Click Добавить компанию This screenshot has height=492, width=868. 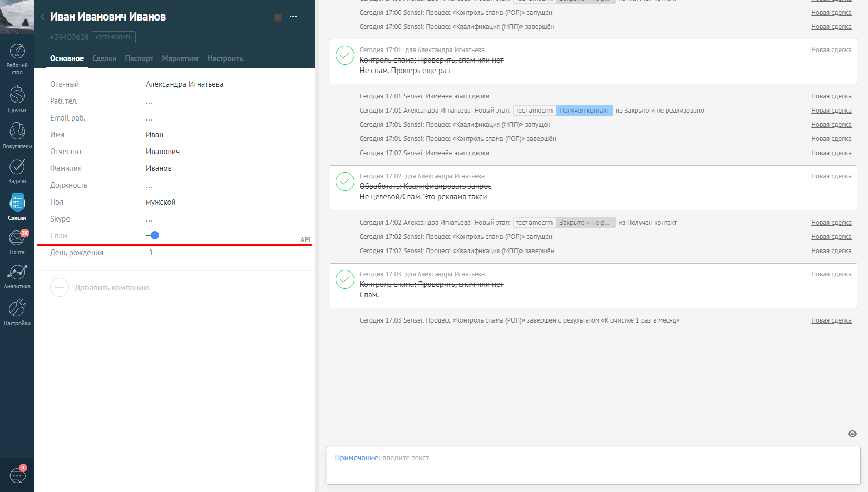coord(112,288)
